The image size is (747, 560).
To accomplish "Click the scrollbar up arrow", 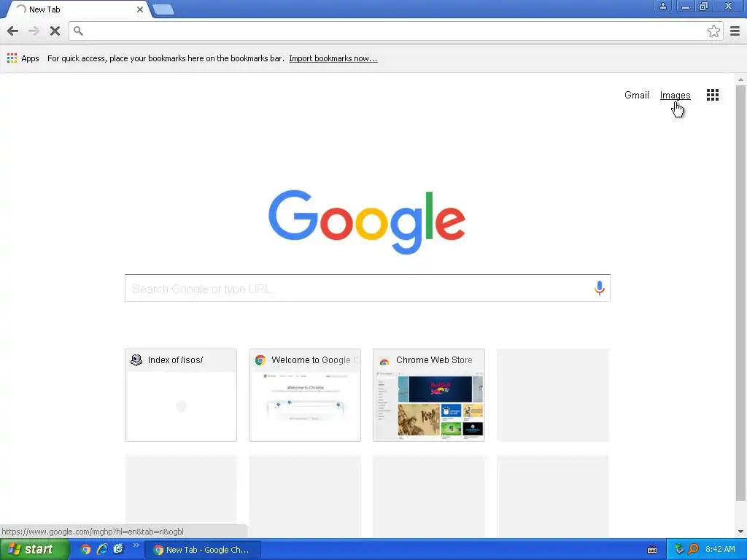I will pyautogui.click(x=740, y=79).
